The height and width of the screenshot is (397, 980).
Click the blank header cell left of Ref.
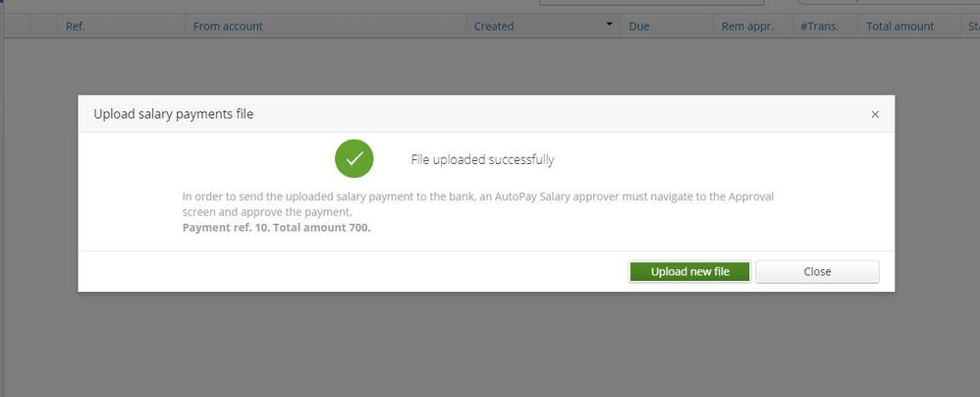44,27
